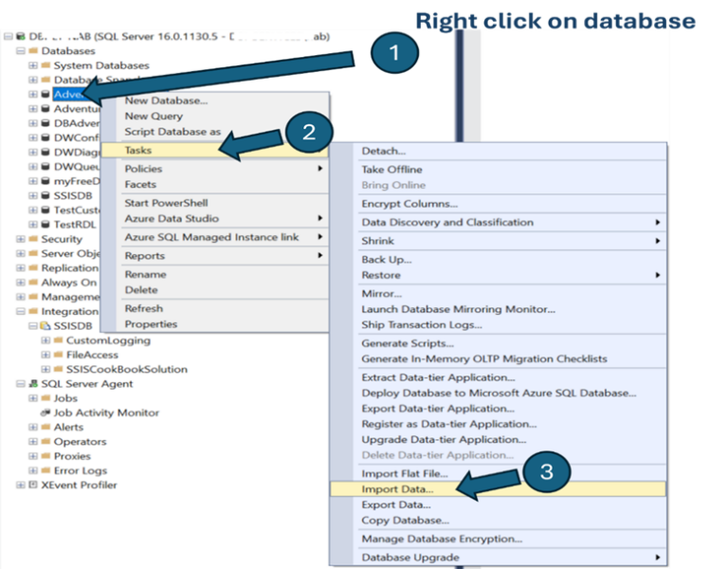The width and height of the screenshot is (728, 569).
Task: Click the SQL Server Agent node icon
Action: click(x=33, y=384)
